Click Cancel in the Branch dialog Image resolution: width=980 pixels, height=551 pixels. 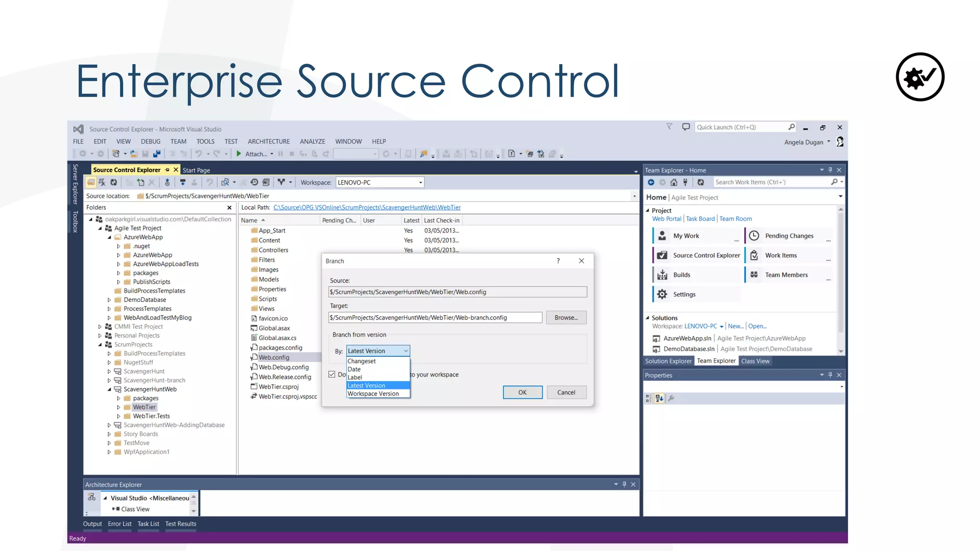pyautogui.click(x=566, y=392)
